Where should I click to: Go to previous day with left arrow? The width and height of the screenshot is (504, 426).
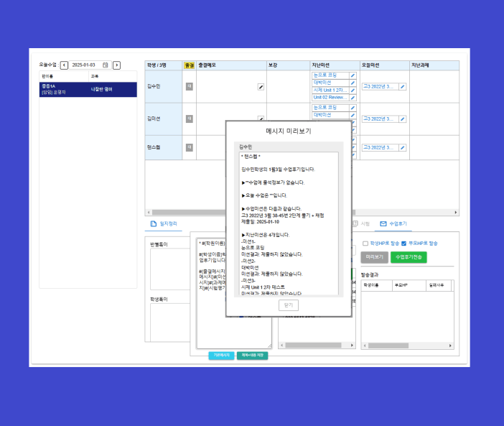64,65
